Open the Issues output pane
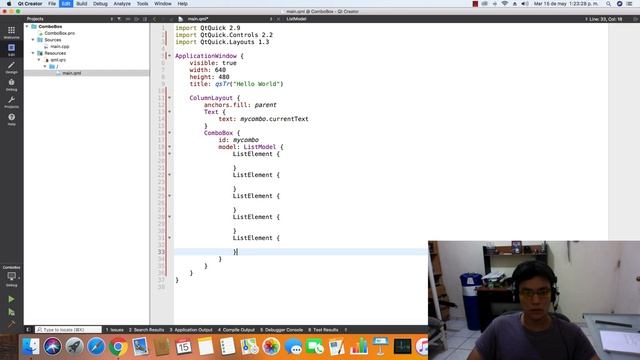 point(115,330)
